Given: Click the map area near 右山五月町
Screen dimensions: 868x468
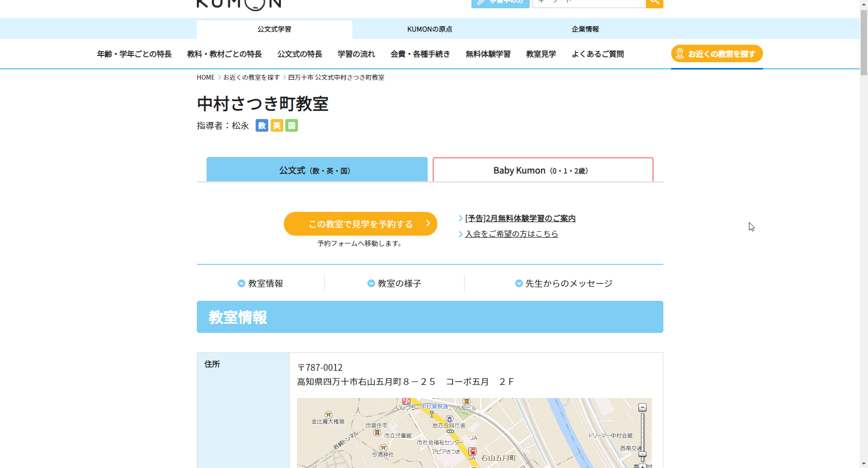Looking at the screenshot, I should click(498, 458).
